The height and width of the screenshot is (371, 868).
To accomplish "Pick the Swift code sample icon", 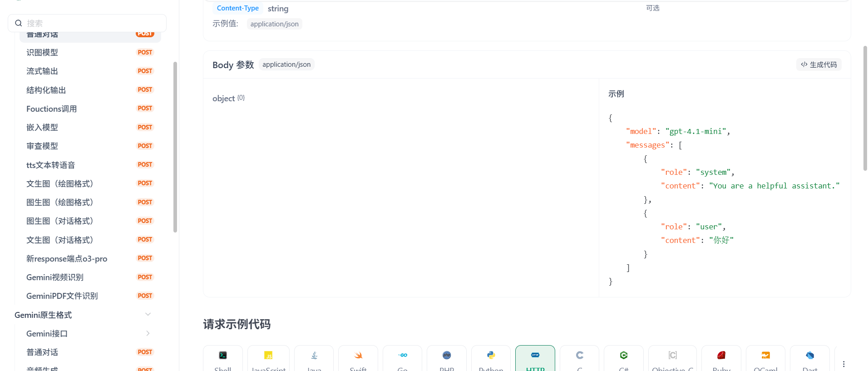I will [358, 356].
